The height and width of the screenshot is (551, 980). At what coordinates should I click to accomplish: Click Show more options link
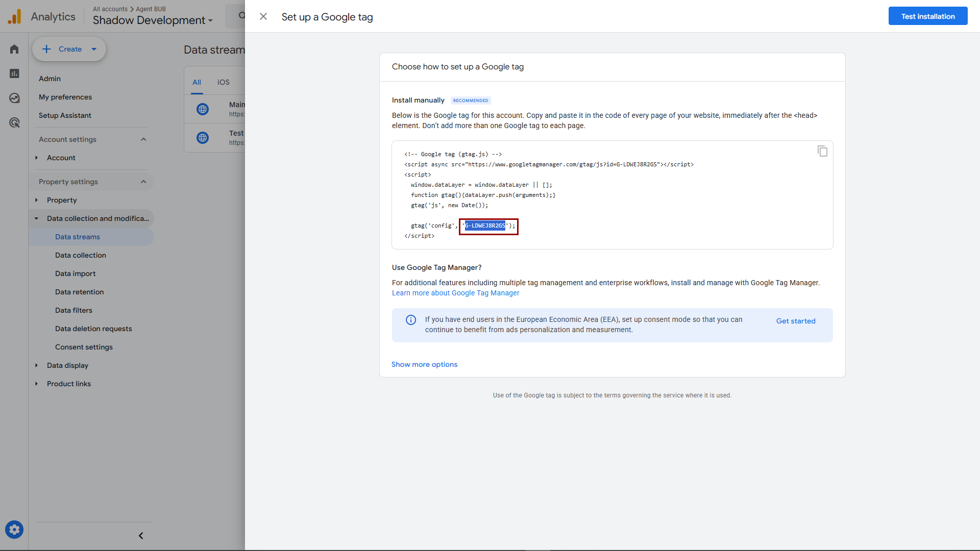pos(425,364)
